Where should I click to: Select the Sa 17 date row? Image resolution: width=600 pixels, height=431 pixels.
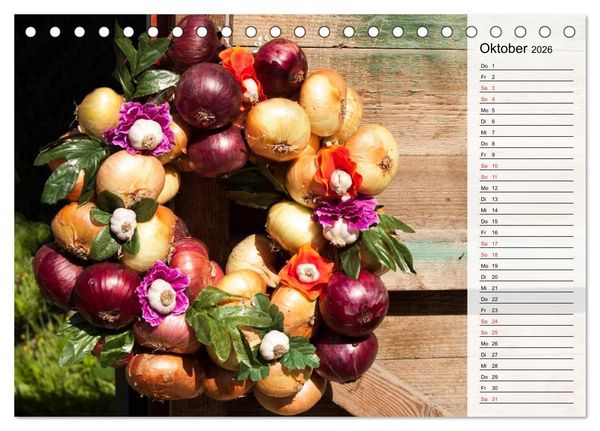(x=527, y=243)
